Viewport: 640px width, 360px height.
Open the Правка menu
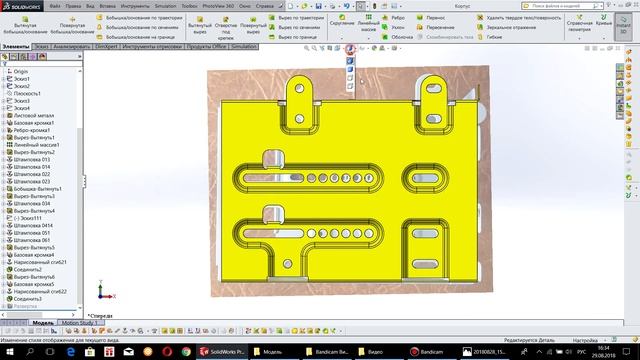[73, 6]
